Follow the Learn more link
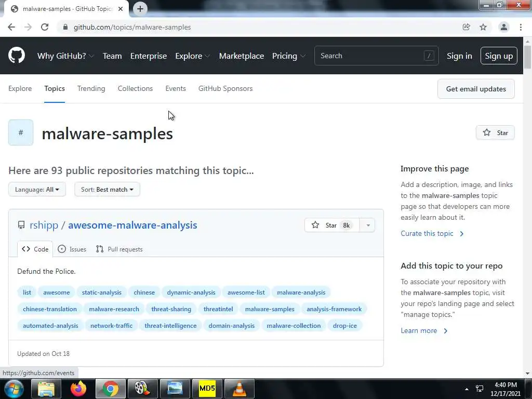Viewport: 532px width, 399px height. [424, 330]
